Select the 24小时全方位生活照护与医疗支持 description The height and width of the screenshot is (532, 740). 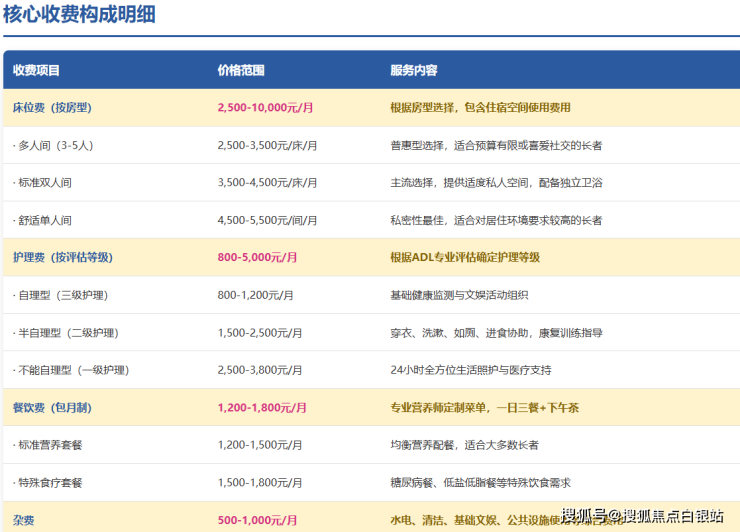point(470,370)
